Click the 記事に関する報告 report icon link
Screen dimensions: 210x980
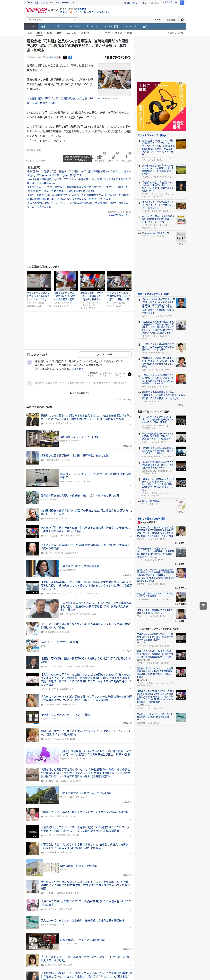click(36, 161)
